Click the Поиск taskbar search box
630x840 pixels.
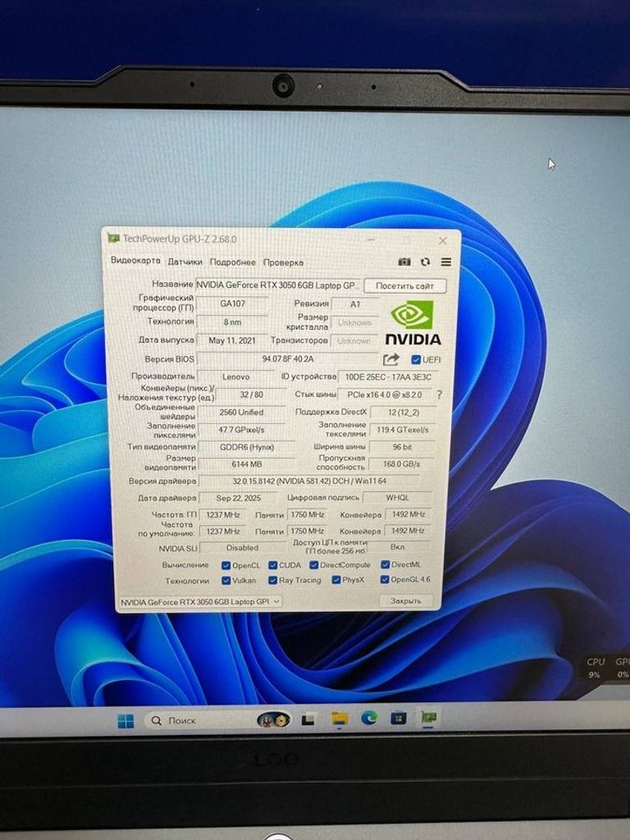coord(218,720)
